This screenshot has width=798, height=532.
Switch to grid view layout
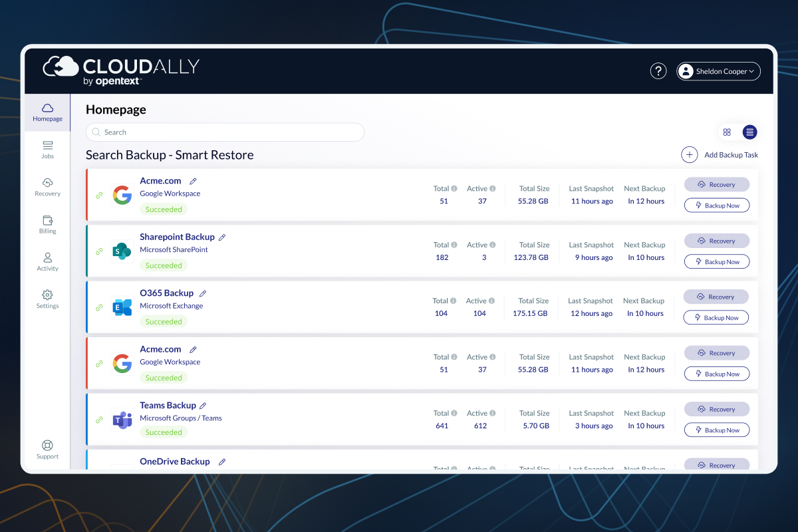pyautogui.click(x=727, y=132)
